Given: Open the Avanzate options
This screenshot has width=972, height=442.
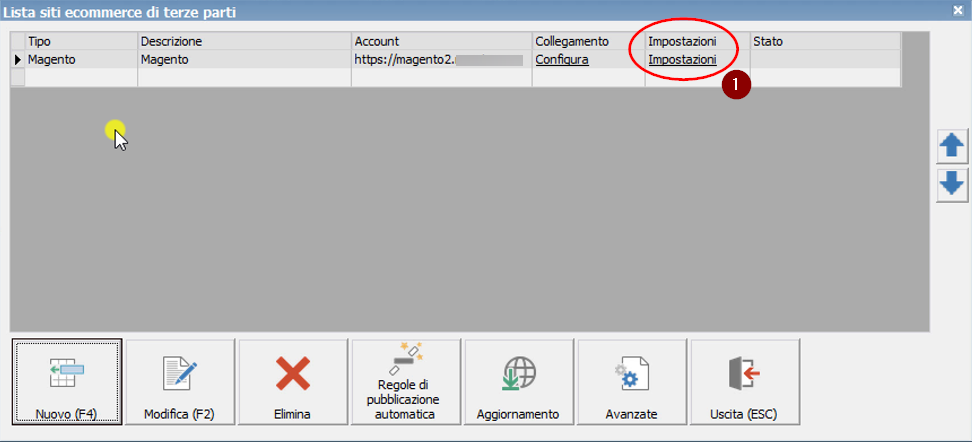Looking at the screenshot, I should 632,383.
